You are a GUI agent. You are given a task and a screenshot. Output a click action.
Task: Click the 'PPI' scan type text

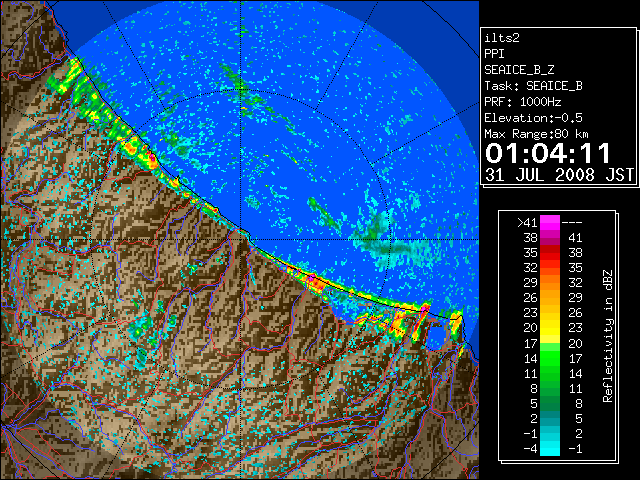pyautogui.click(x=494, y=54)
